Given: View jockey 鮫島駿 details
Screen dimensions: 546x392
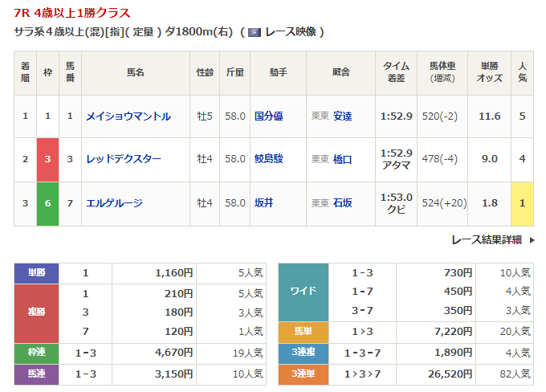Looking at the screenshot, I should pyautogui.click(x=268, y=159).
